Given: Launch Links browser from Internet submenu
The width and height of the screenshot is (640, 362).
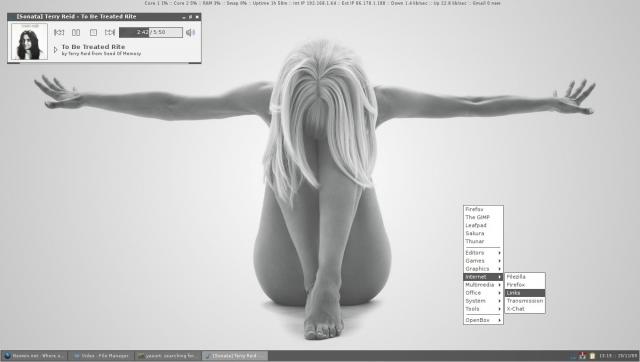Looking at the screenshot, I should [x=525, y=293].
